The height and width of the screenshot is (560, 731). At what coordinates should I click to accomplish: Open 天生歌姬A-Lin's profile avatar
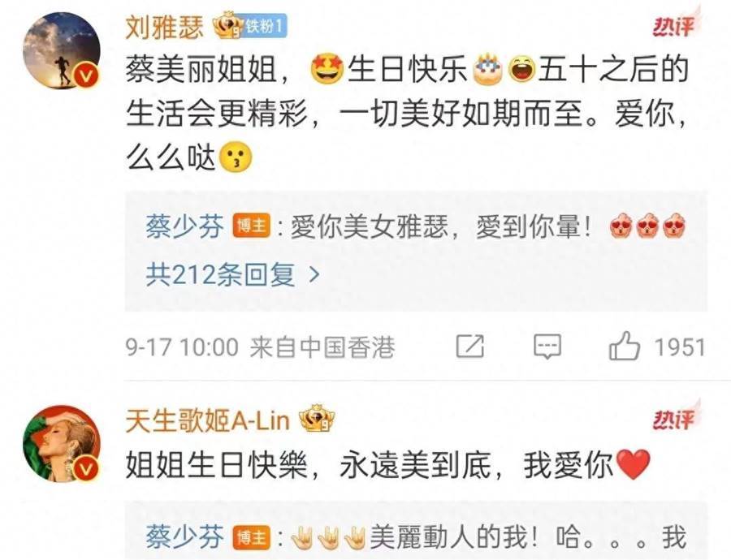pyautogui.click(x=62, y=443)
